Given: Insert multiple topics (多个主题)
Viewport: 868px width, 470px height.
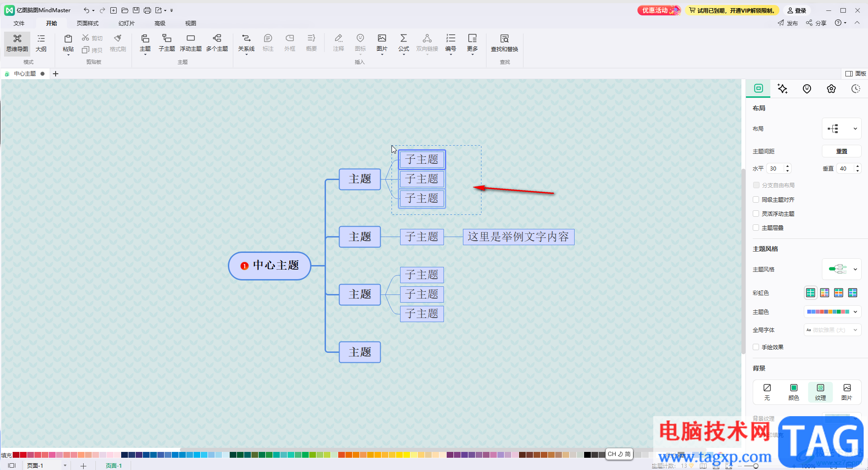Looking at the screenshot, I should point(217,43).
